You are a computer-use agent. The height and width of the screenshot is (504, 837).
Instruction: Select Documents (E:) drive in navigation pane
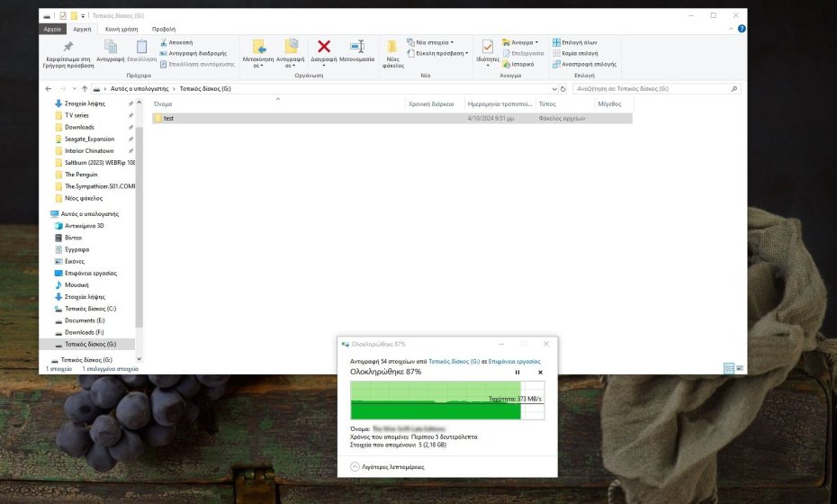[85, 320]
